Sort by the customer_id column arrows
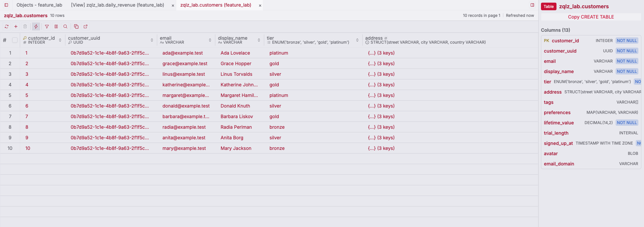The width and height of the screenshot is (644, 227). point(60,40)
